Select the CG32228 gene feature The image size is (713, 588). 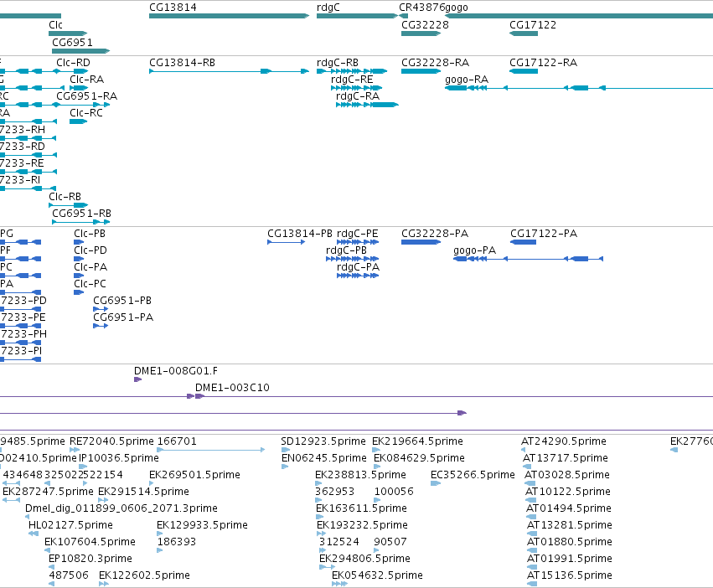pos(421,34)
